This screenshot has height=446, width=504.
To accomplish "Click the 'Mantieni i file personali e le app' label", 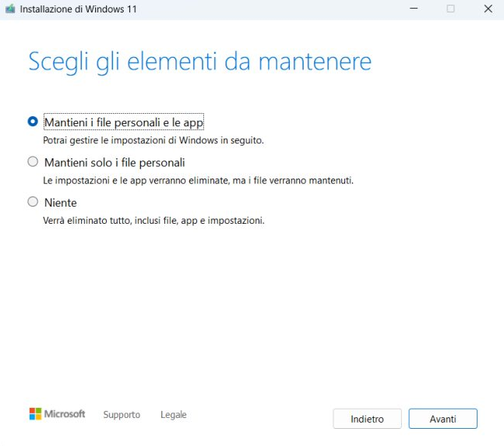I will pos(124,122).
